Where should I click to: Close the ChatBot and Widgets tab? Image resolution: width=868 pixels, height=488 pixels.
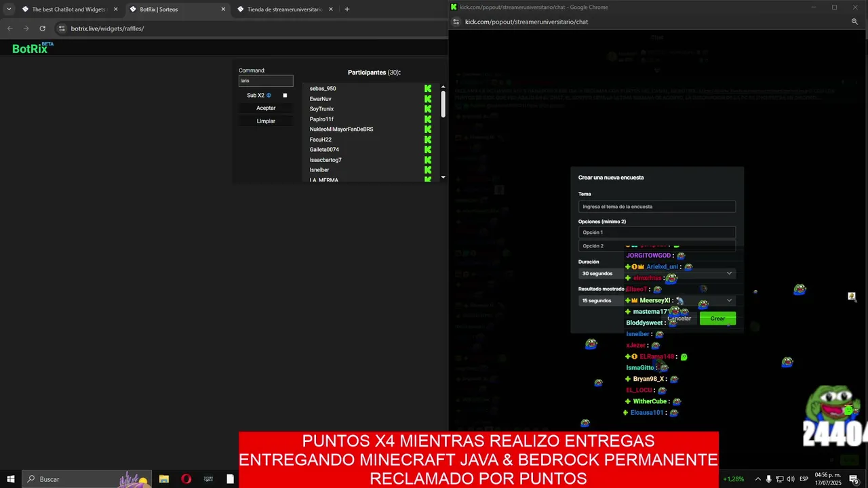coord(115,9)
